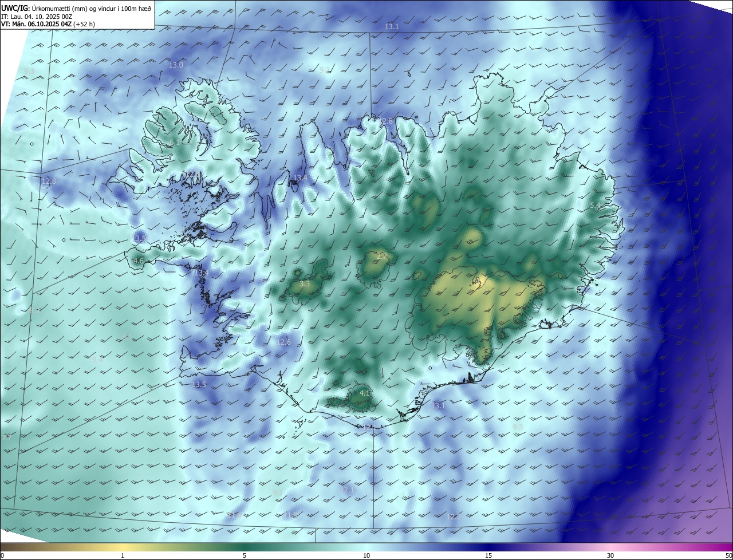Select the 12.8 value label
The width and height of the screenshot is (733, 560).
tap(49, 182)
